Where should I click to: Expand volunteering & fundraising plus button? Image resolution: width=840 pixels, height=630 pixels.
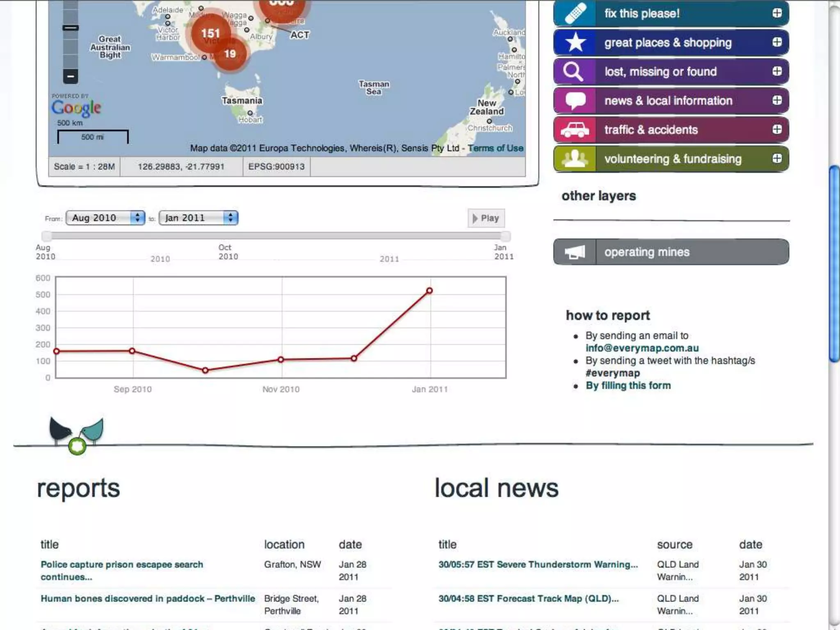pos(777,159)
